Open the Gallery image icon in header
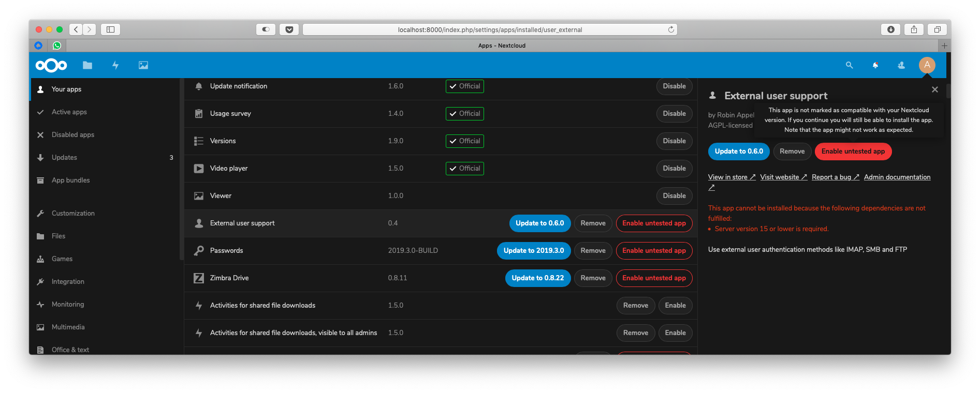Screen dimensions: 980x393 tap(143, 65)
